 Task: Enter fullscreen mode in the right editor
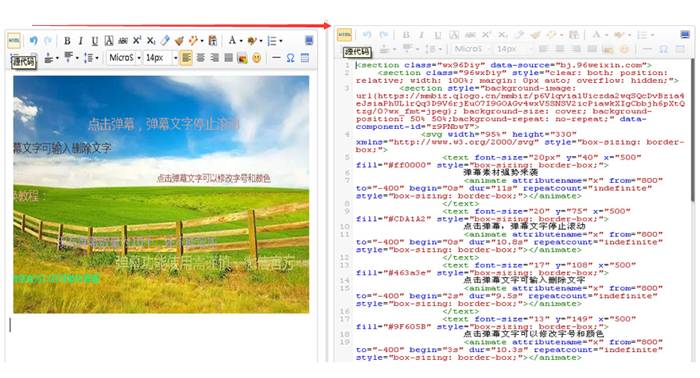(685, 35)
